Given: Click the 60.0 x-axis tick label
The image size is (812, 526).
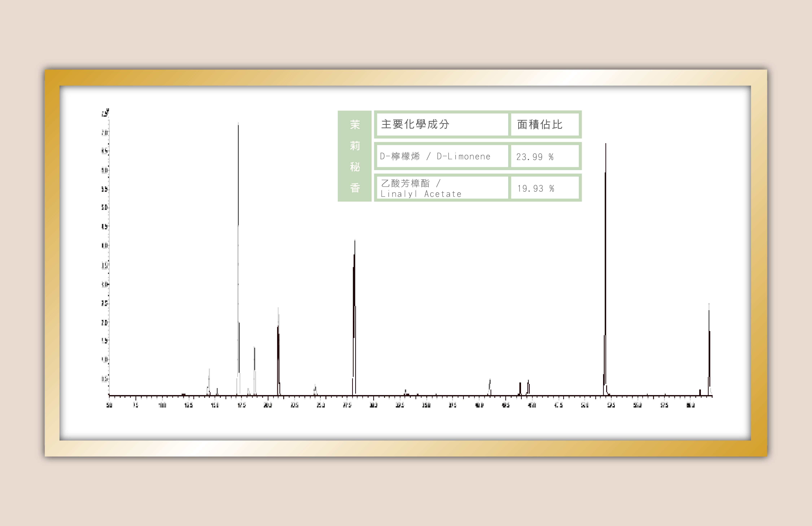Looking at the screenshot, I should [x=691, y=405].
